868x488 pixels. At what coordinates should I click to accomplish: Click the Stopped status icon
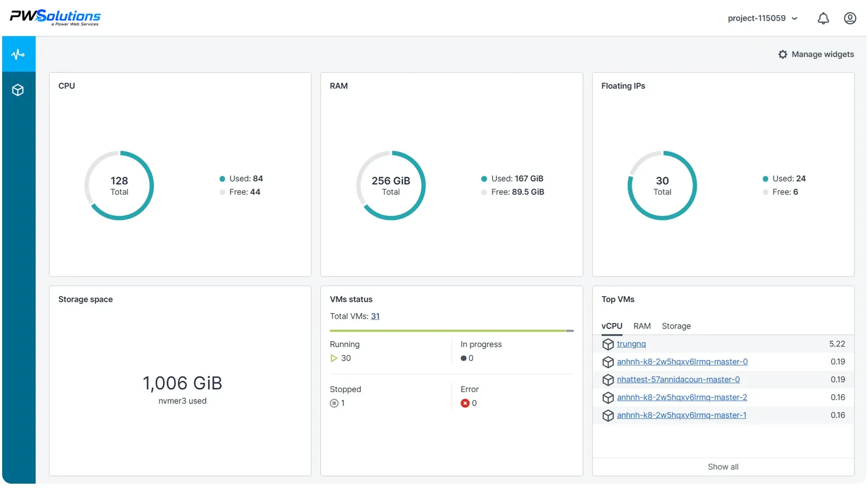[x=334, y=403]
